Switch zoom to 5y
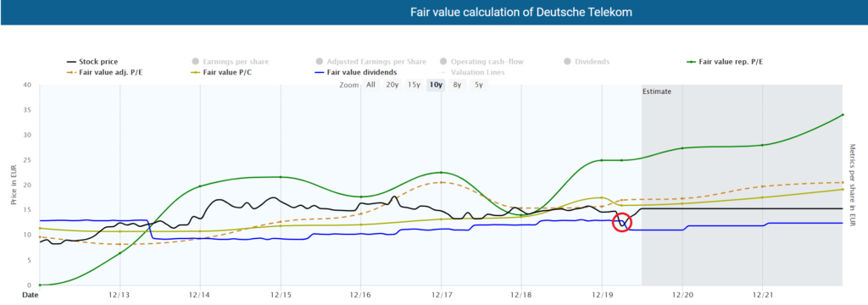 478,85
